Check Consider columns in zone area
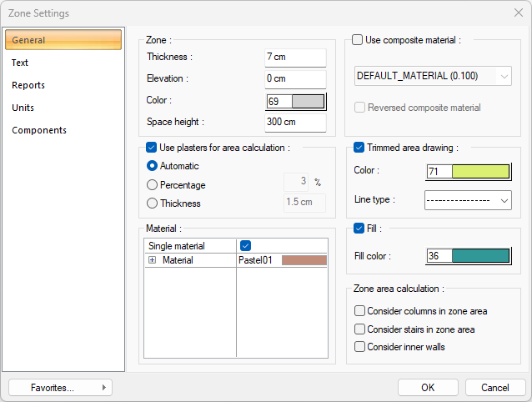The image size is (532, 402). 359,311
